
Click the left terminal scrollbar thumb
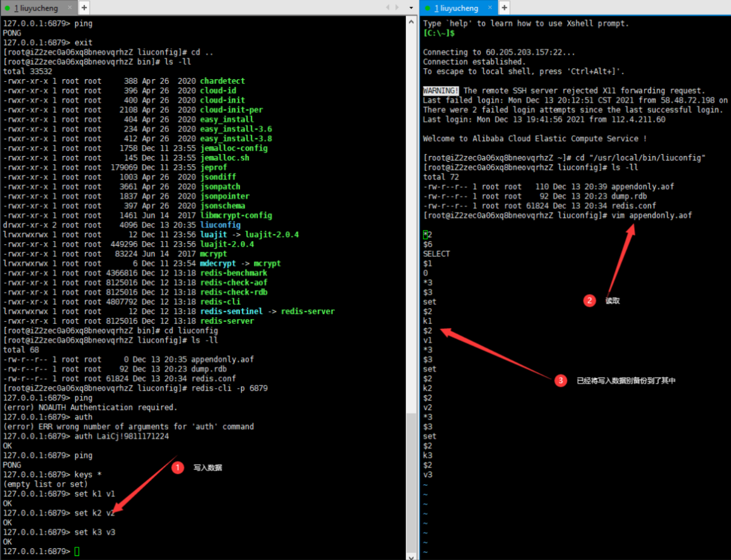411,483
